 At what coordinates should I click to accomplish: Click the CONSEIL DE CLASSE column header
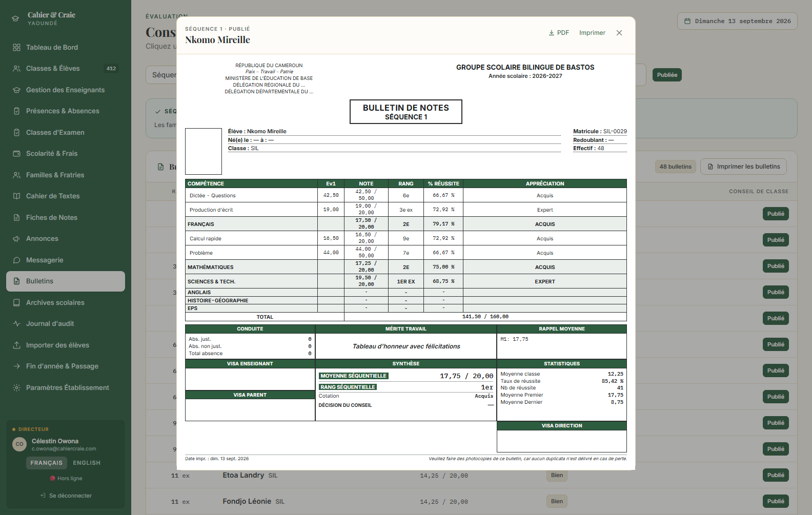pyautogui.click(x=759, y=191)
